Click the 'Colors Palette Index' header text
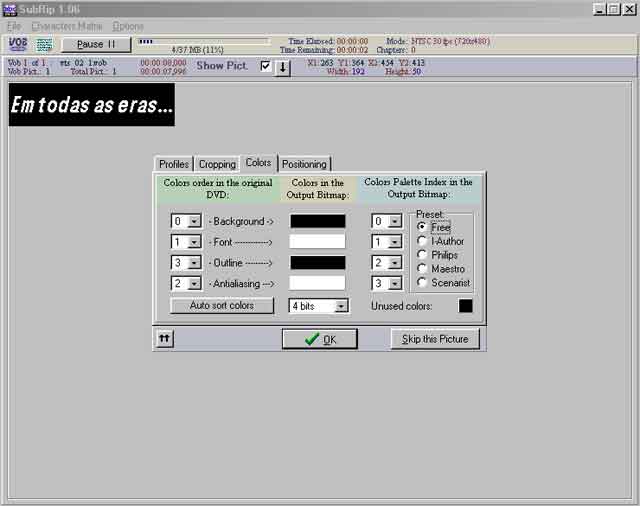640x506 pixels. point(418,188)
